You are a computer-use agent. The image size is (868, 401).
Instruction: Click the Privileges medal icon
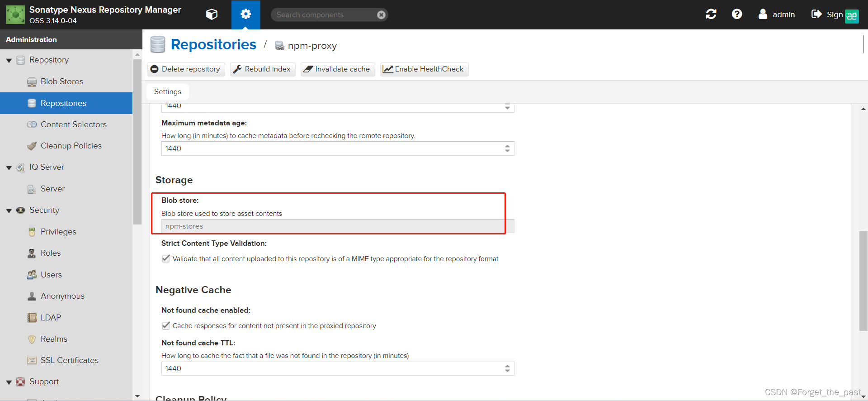(32, 232)
